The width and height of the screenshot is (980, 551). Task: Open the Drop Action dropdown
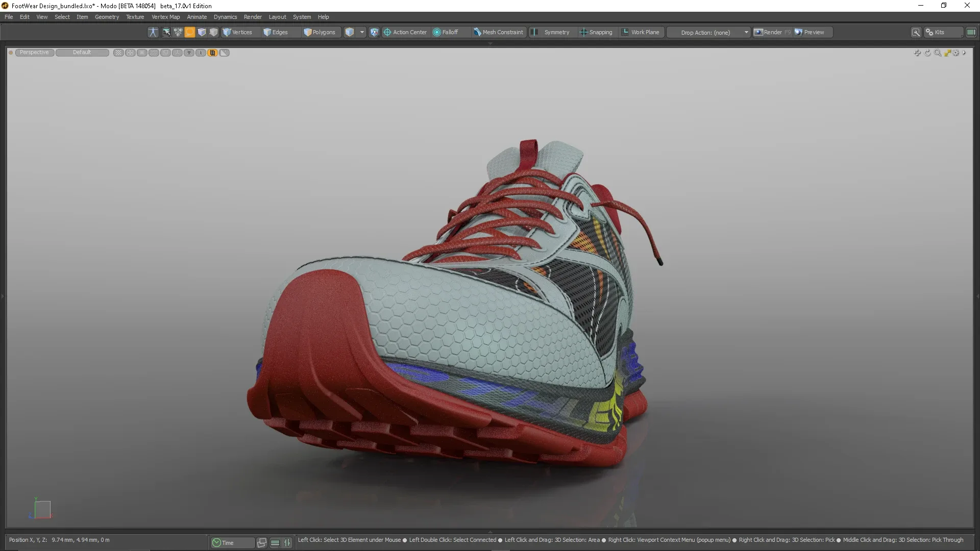click(709, 32)
